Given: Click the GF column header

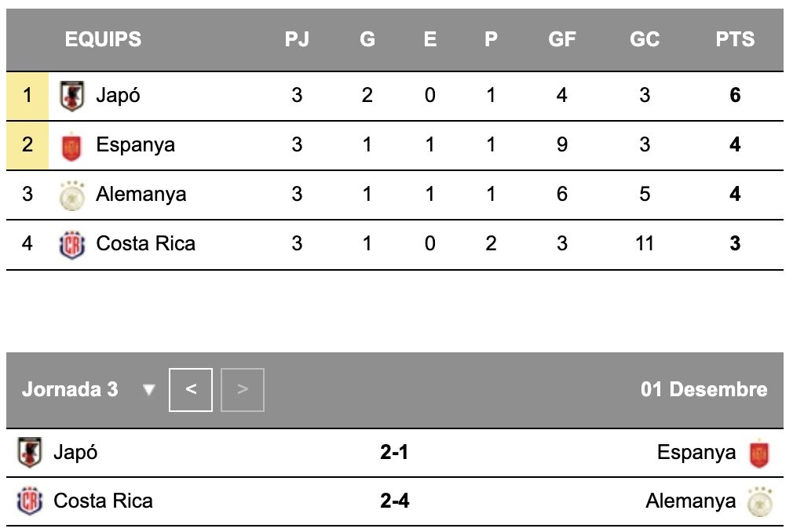Looking at the screenshot, I should tap(562, 39).
